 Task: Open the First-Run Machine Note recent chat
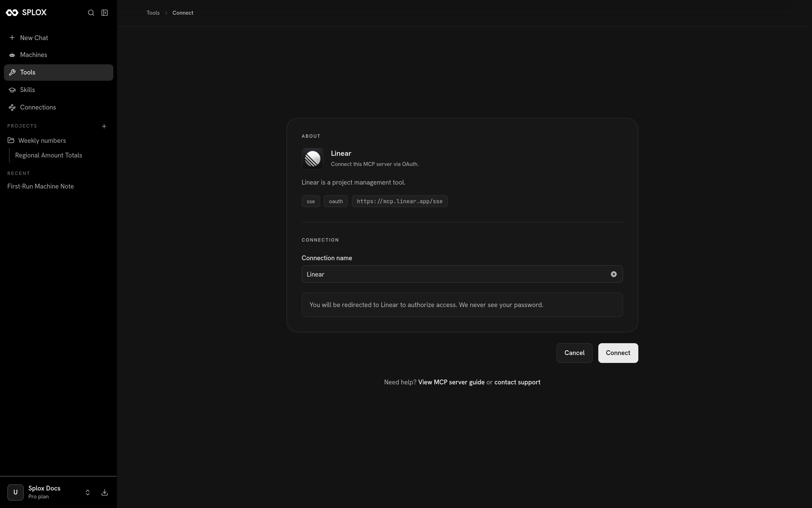point(41,186)
